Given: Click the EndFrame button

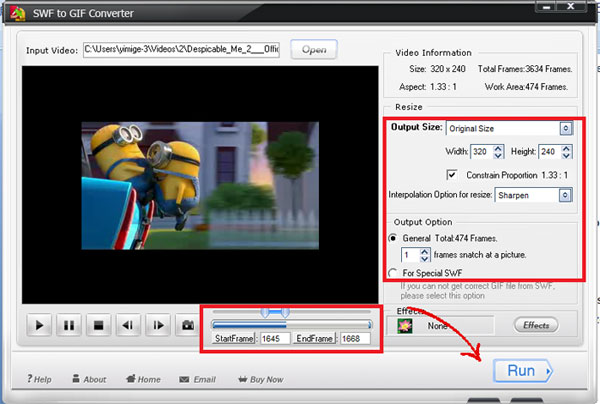Looking at the screenshot, I should point(315,338).
